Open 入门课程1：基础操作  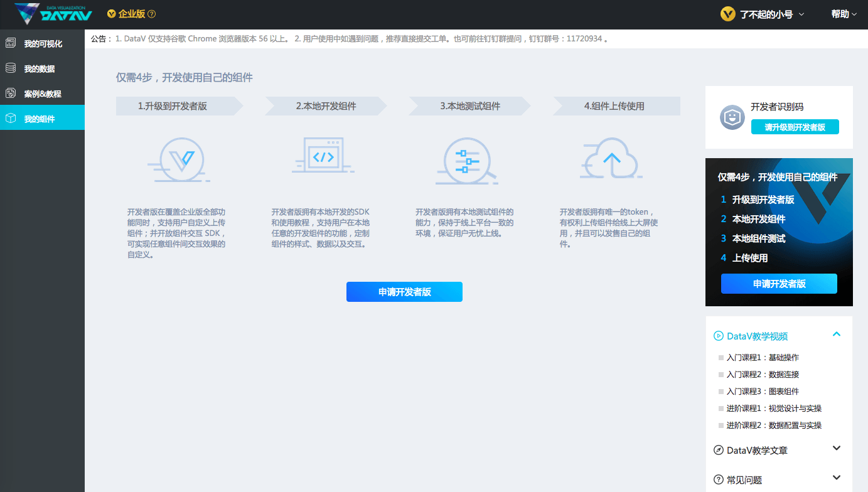point(763,357)
